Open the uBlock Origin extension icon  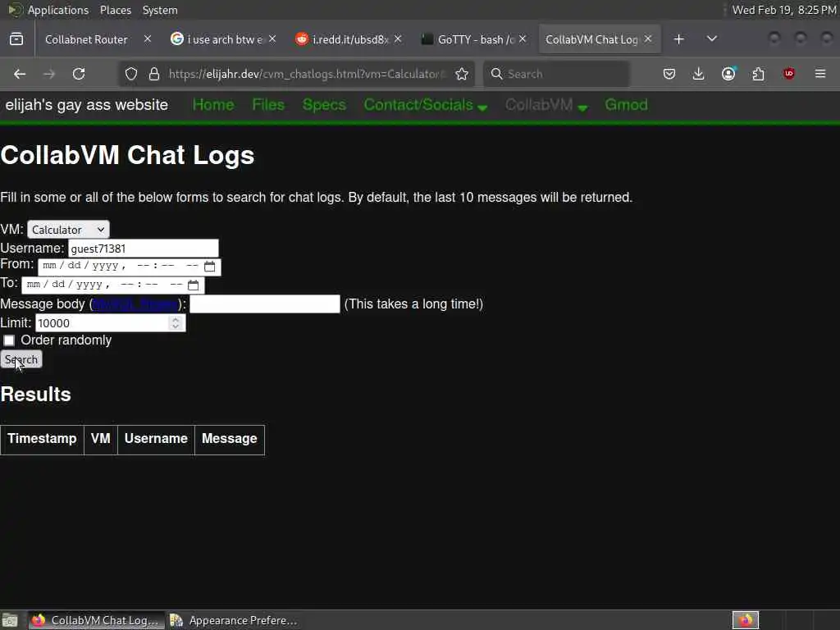(788, 74)
